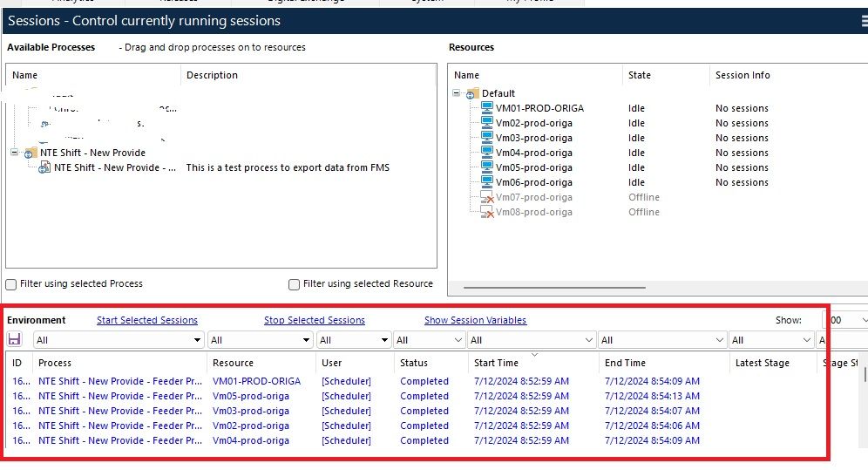This screenshot has height=470, width=868.
Task: Click the Default resource group icon
Action: (471, 93)
